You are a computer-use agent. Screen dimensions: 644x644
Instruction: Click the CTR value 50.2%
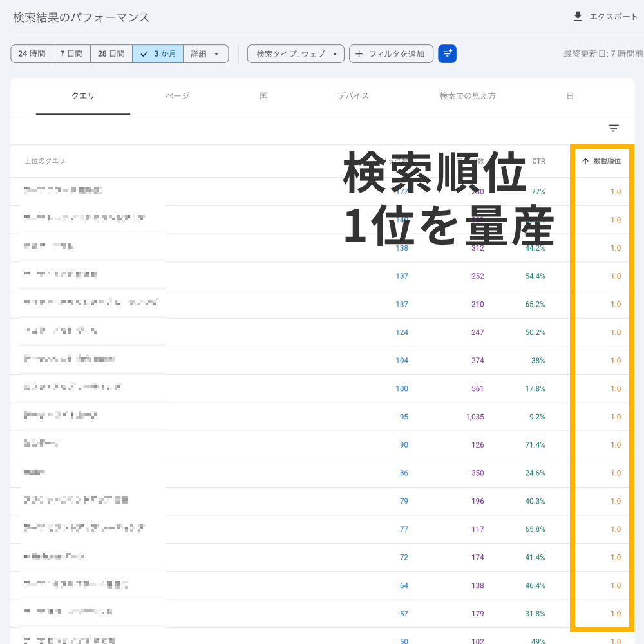pyautogui.click(x=535, y=332)
